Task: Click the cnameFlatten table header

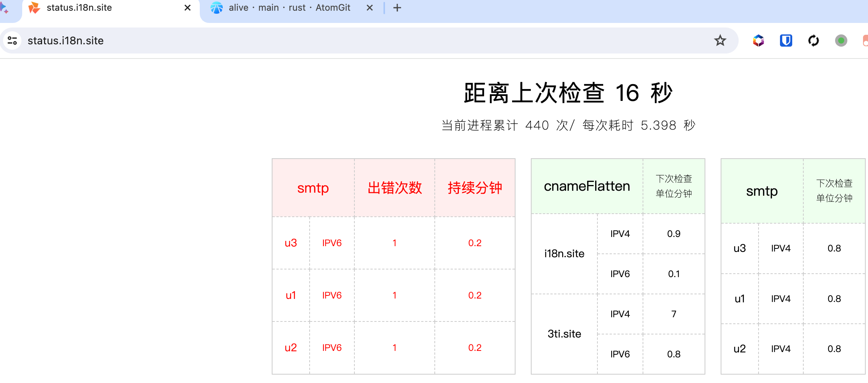Action: pyautogui.click(x=587, y=186)
